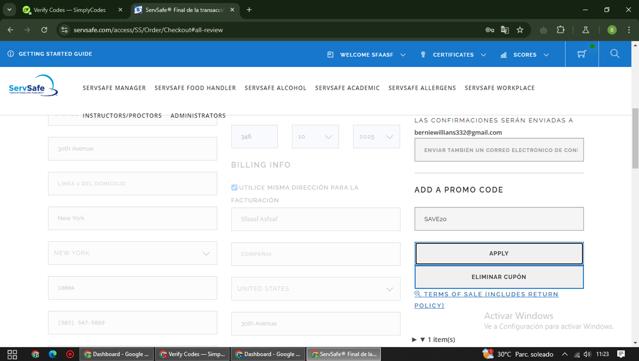The height and width of the screenshot is (361, 639).
Task: Open the volume icon in system tray
Action: pos(587,354)
